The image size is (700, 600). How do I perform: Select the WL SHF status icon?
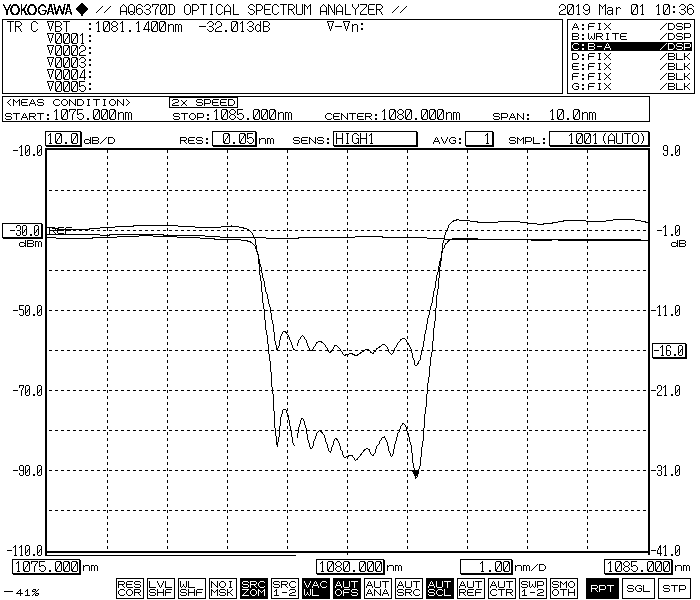coord(191,588)
